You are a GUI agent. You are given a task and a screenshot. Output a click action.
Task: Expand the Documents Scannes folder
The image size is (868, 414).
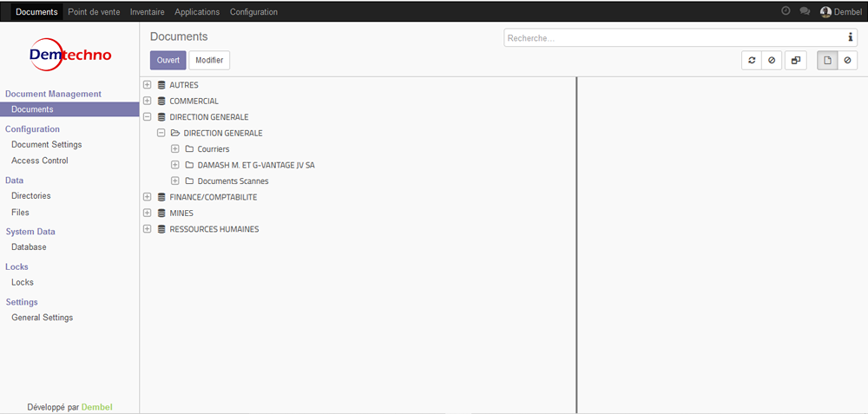pos(175,181)
